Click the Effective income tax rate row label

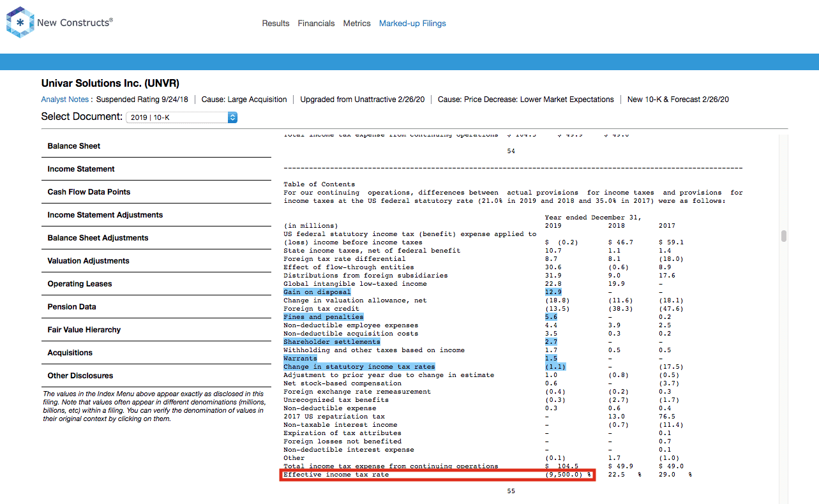coord(336,475)
